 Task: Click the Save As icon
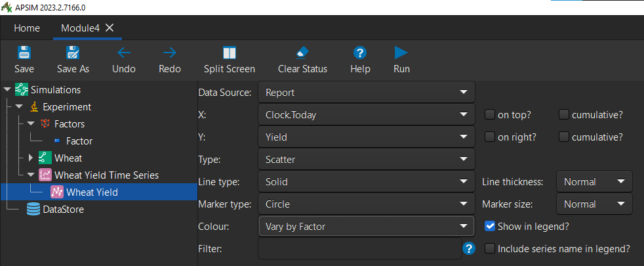point(73,53)
